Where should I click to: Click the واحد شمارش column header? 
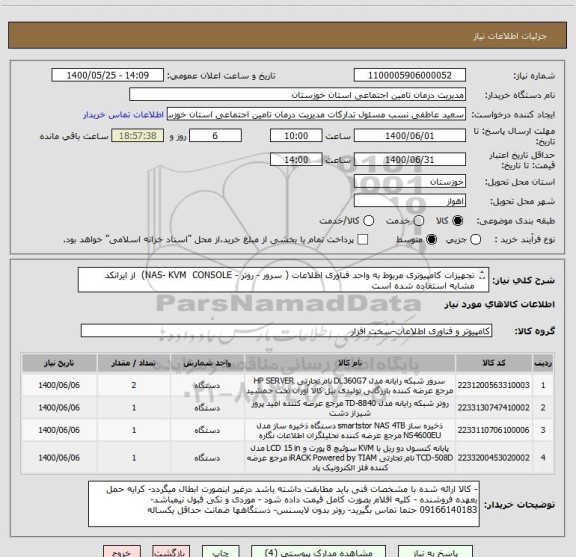tap(207, 363)
